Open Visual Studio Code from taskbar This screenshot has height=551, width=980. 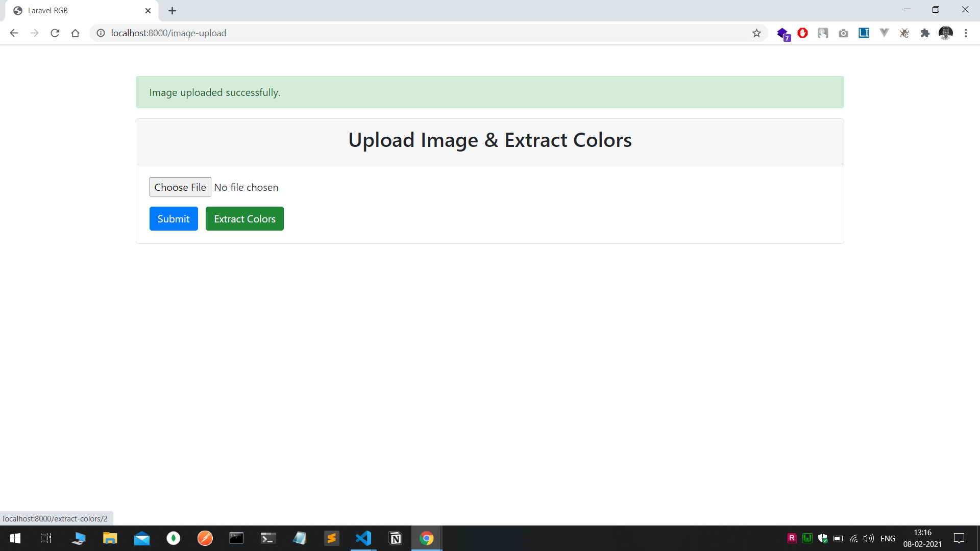click(x=363, y=538)
